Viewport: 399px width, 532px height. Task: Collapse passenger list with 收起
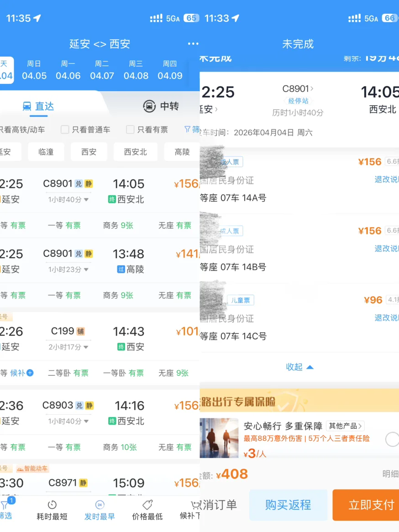[299, 367]
